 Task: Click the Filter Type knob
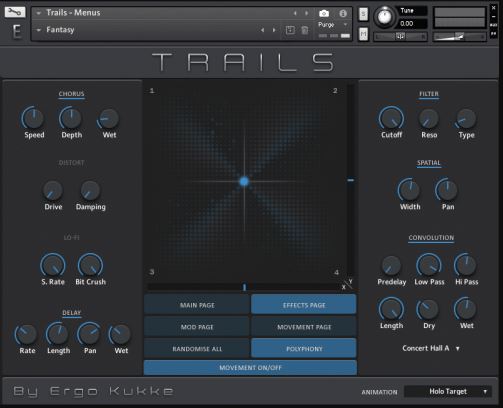coord(466,119)
